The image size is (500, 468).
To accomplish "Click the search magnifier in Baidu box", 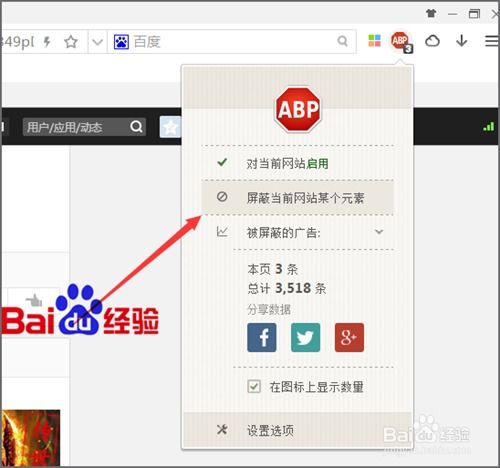I will 342,41.
